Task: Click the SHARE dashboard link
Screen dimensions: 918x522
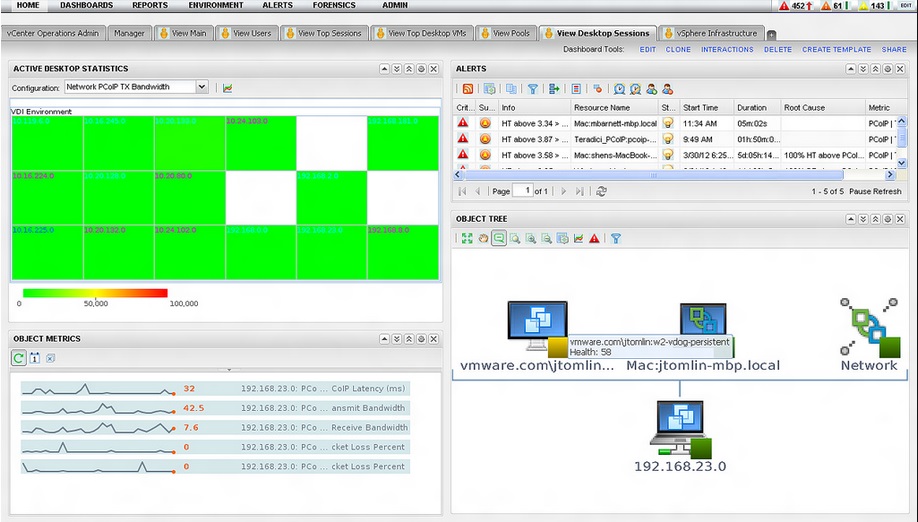Action: [x=894, y=50]
